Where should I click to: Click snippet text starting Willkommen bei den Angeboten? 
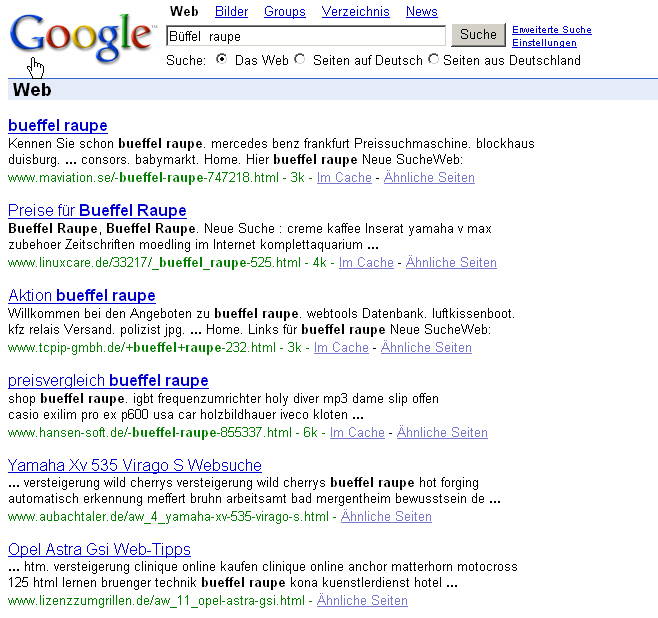pyautogui.click(x=261, y=321)
